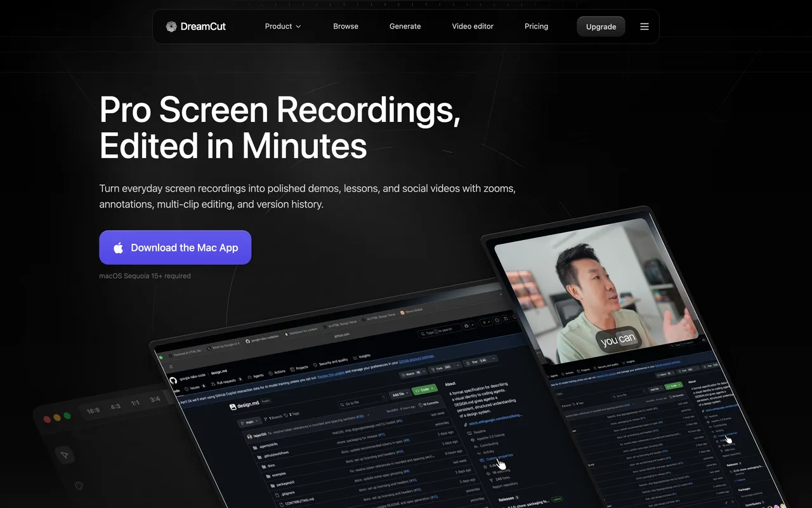This screenshot has height=508, width=812.
Task: Click the "Pro Screen Recordings" headline
Action: (280, 109)
